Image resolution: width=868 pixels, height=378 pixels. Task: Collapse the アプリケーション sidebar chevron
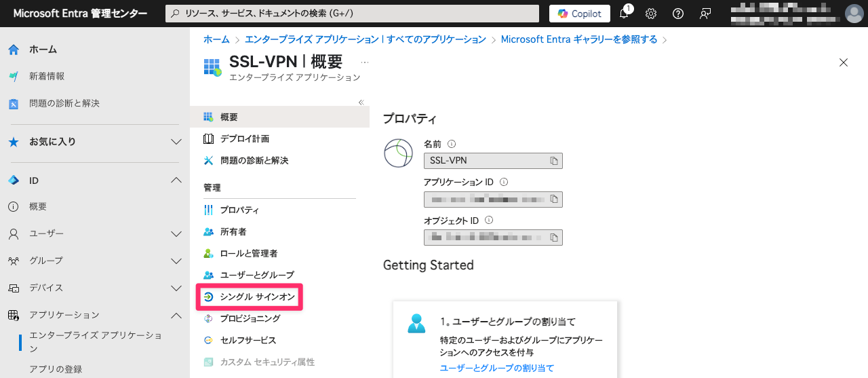[x=176, y=315]
